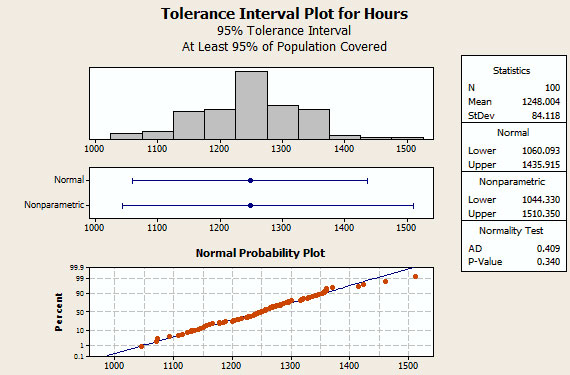Select the rightmost probability plot point
Image resolution: width=570 pixels, height=375 pixels.
click(416, 277)
